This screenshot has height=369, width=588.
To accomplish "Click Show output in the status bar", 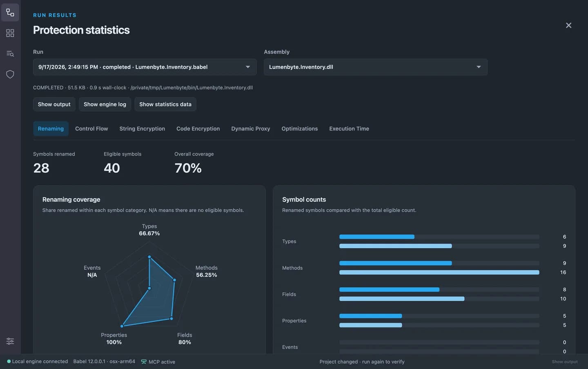I will [x=565, y=362].
